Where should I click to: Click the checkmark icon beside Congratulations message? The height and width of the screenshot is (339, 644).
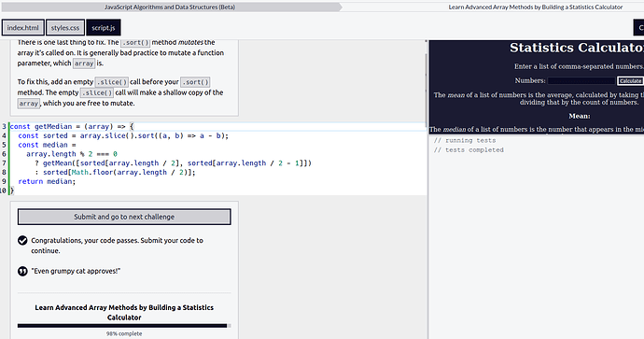click(22, 240)
